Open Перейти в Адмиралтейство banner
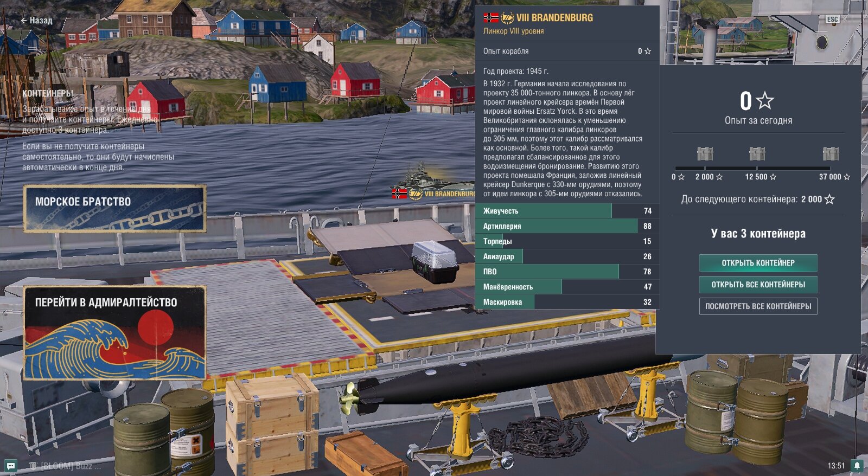 (x=114, y=333)
